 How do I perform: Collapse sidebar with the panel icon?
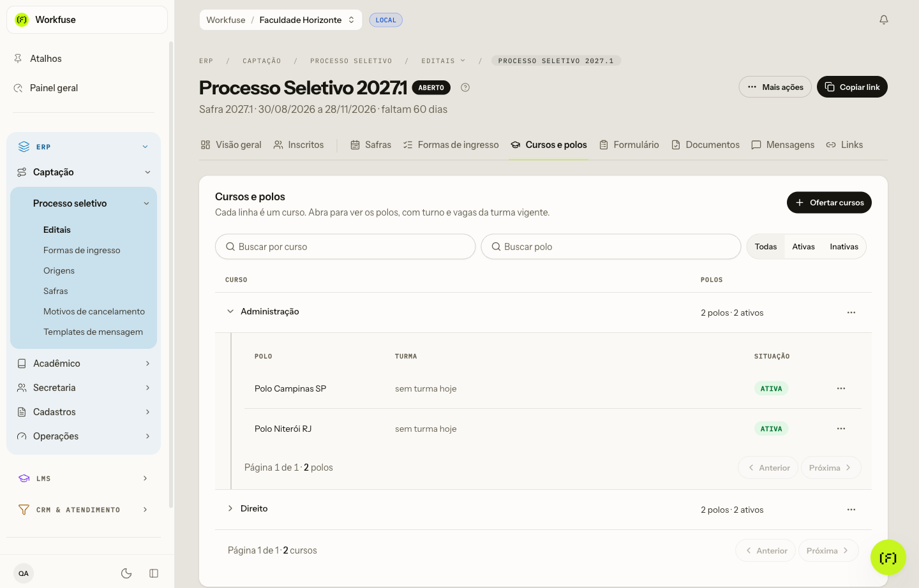point(154,573)
